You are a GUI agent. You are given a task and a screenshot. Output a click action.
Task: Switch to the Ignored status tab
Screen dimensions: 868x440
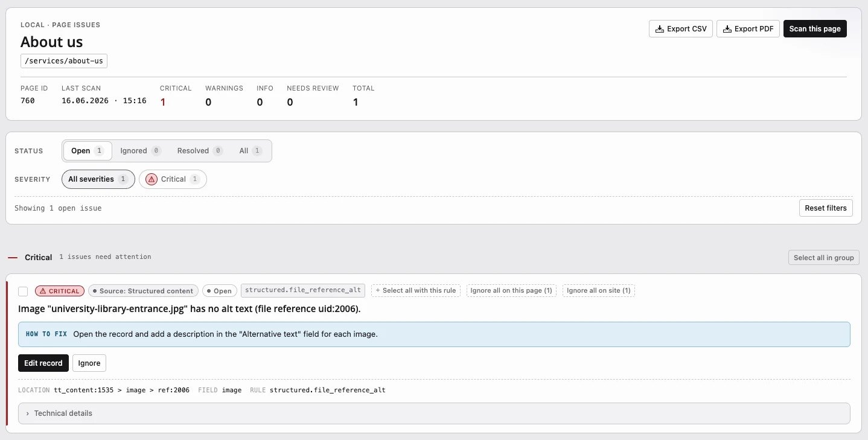140,151
